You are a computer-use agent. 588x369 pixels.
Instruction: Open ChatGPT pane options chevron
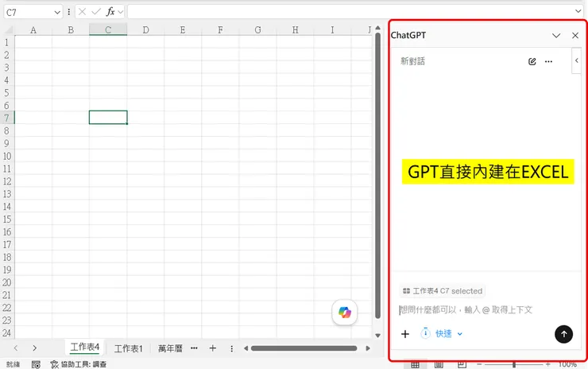(x=556, y=35)
